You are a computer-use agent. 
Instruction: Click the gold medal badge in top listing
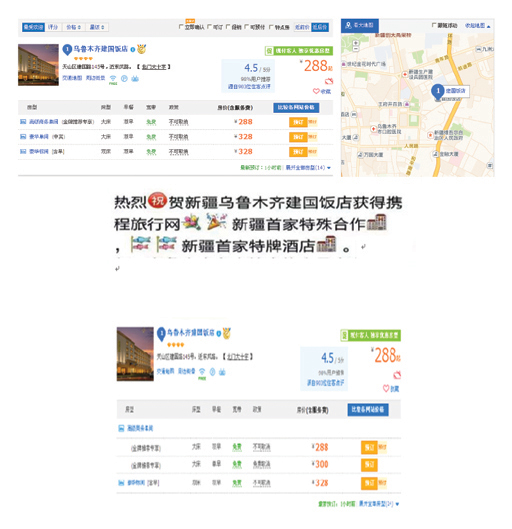click(142, 49)
